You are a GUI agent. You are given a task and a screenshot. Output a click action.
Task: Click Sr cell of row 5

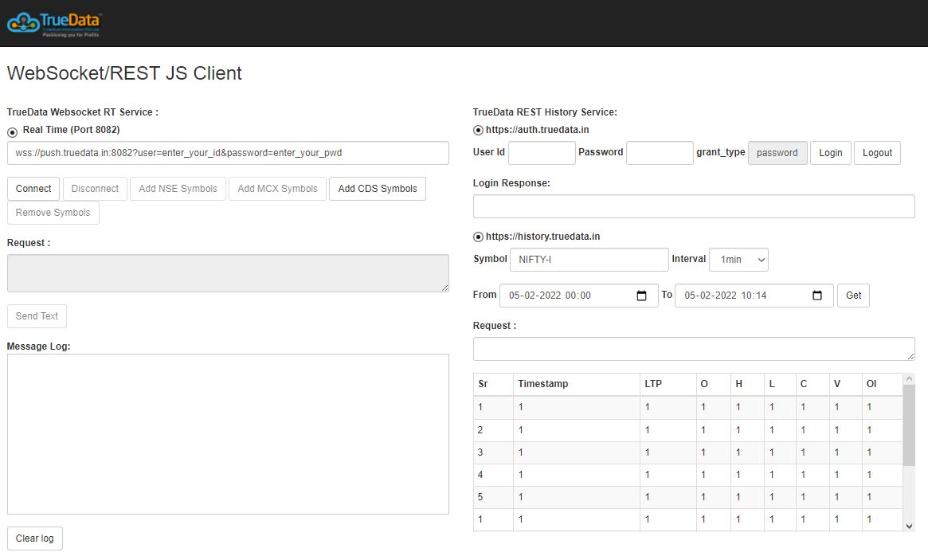coord(493,497)
